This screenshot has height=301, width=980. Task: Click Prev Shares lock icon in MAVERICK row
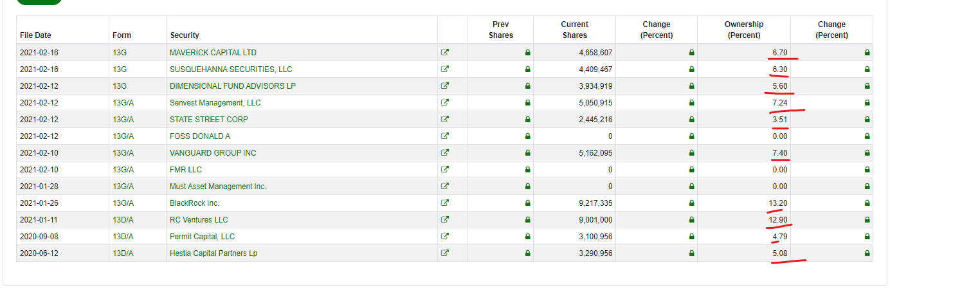click(527, 53)
